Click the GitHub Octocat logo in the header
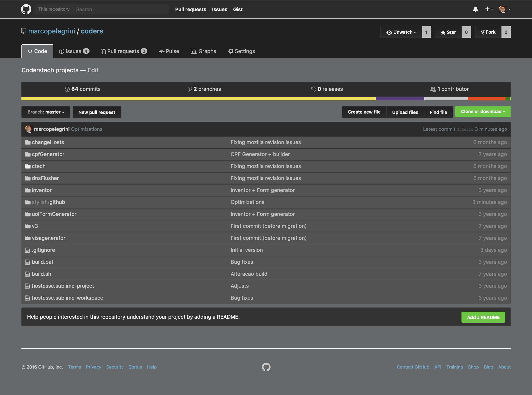The height and width of the screenshot is (395, 532). [x=26, y=9]
